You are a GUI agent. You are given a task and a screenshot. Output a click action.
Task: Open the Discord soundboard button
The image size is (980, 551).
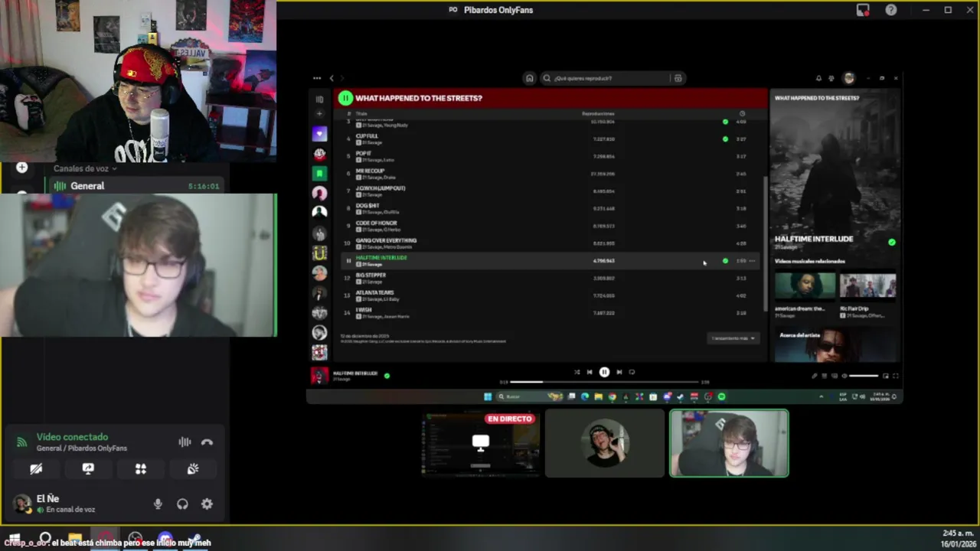[x=193, y=468]
